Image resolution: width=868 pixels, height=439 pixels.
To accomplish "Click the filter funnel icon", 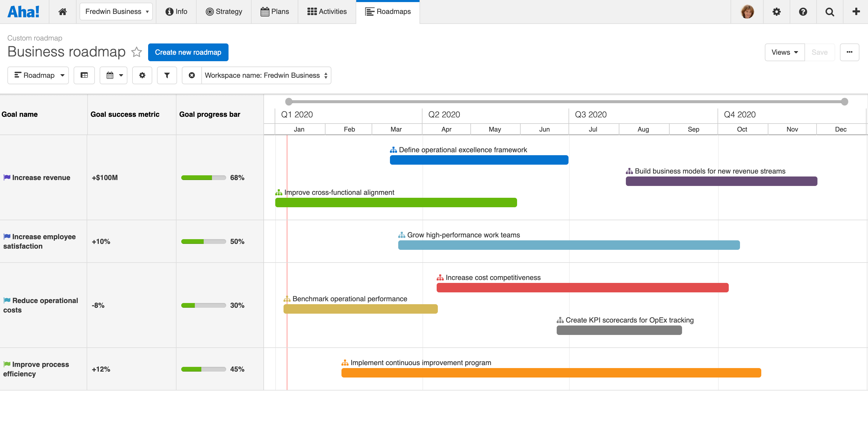I will 167,75.
